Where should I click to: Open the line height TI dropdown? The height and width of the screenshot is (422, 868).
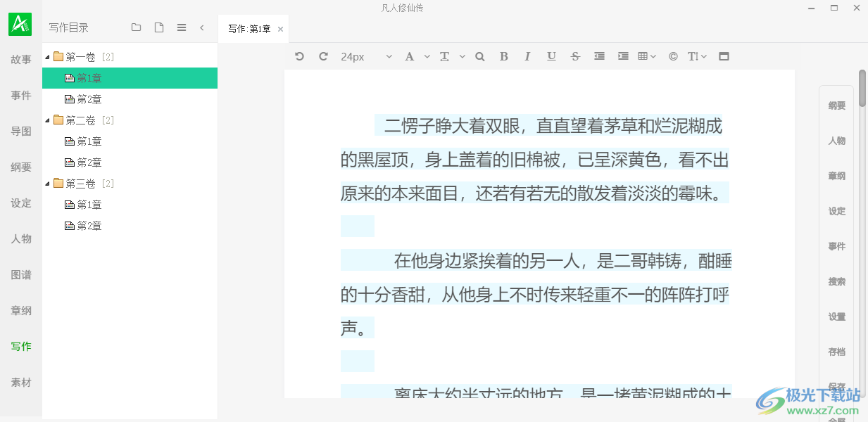pos(697,56)
